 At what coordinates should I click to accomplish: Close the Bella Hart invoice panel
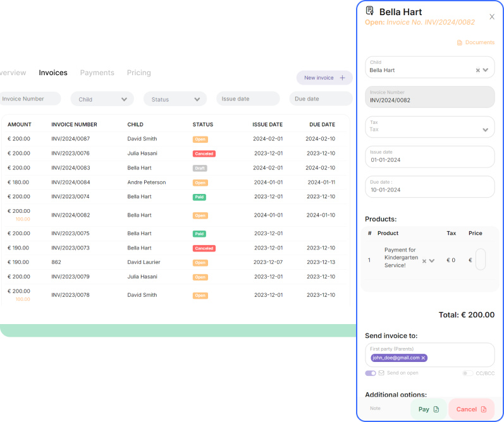coord(492,16)
